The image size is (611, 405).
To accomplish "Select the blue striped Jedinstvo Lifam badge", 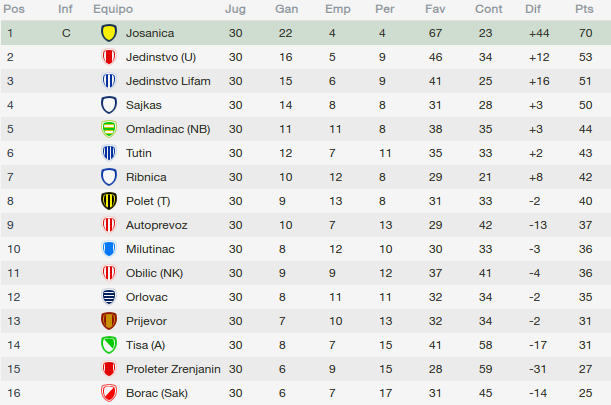I will coord(109,81).
